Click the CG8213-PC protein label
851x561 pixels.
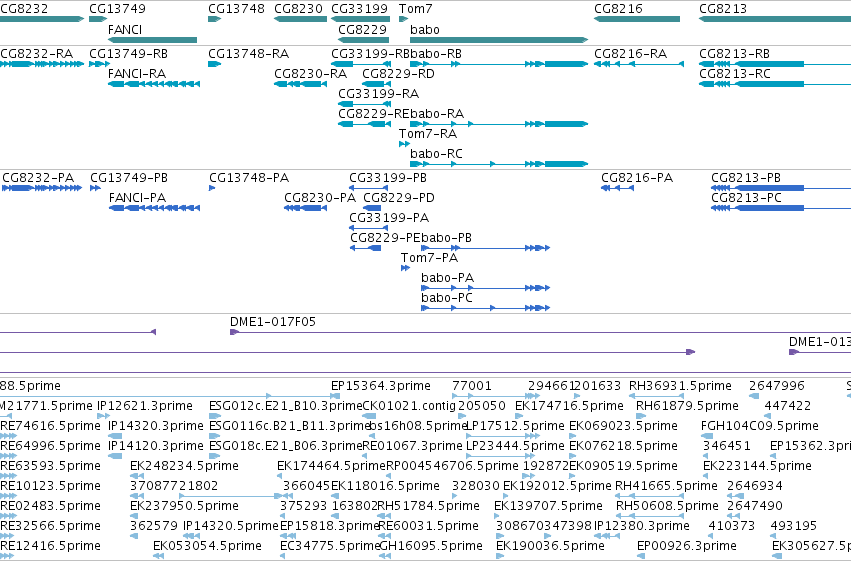[746, 198]
